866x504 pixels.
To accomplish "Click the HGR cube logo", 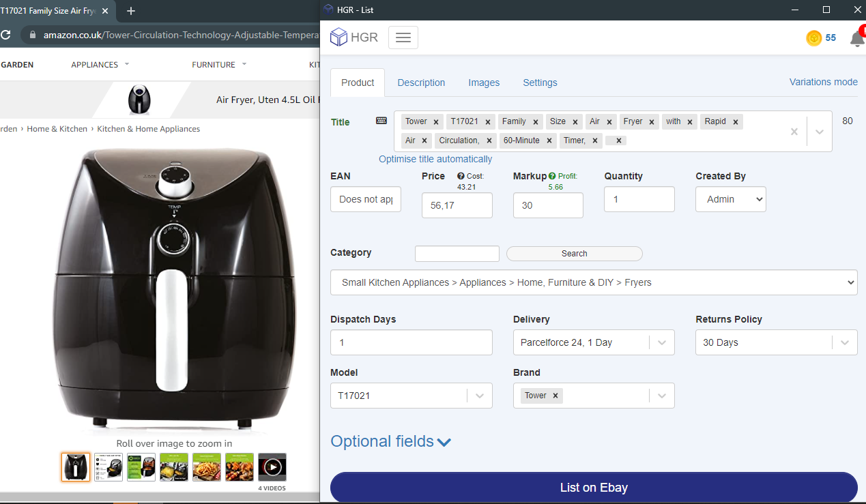I will point(339,38).
